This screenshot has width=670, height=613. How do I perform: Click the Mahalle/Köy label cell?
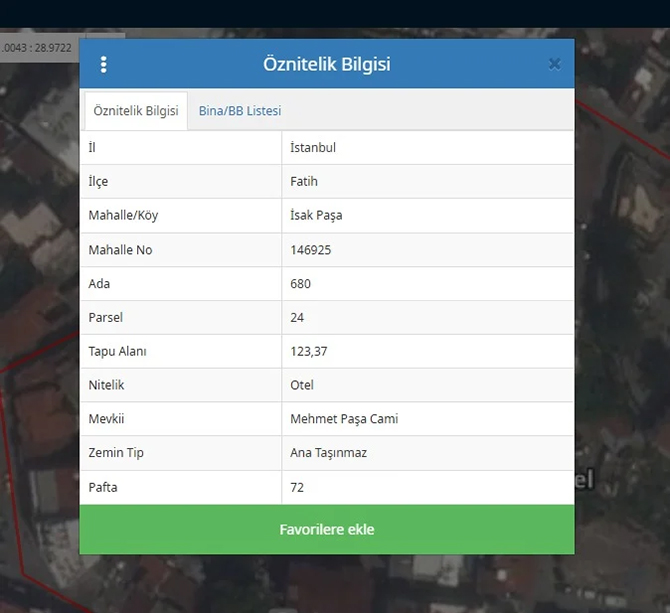pyautogui.click(x=123, y=216)
